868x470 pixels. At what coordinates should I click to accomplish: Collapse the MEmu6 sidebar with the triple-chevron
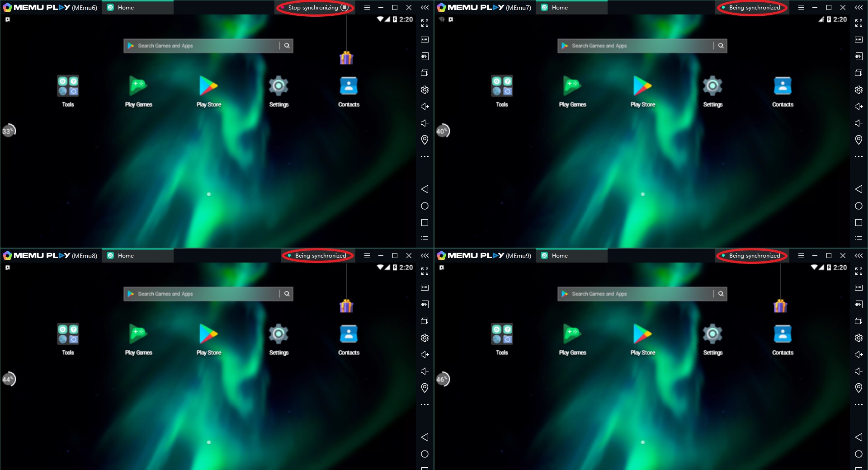pyautogui.click(x=425, y=8)
